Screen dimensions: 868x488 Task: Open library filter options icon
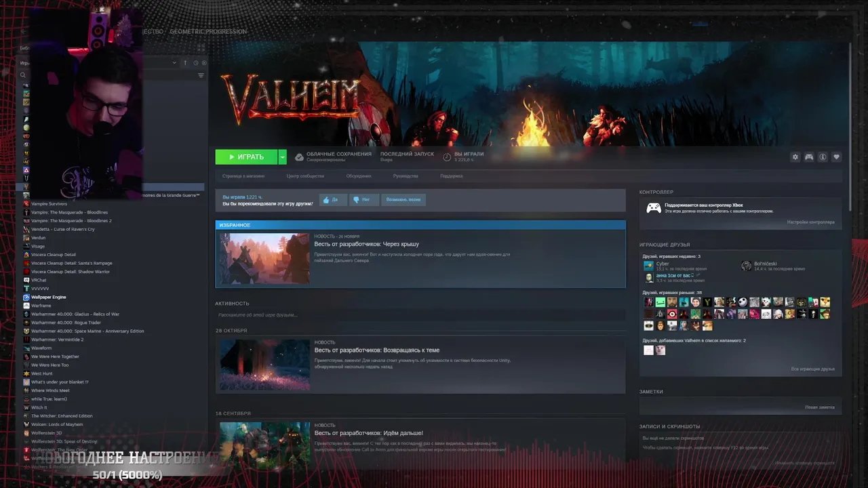[201, 75]
